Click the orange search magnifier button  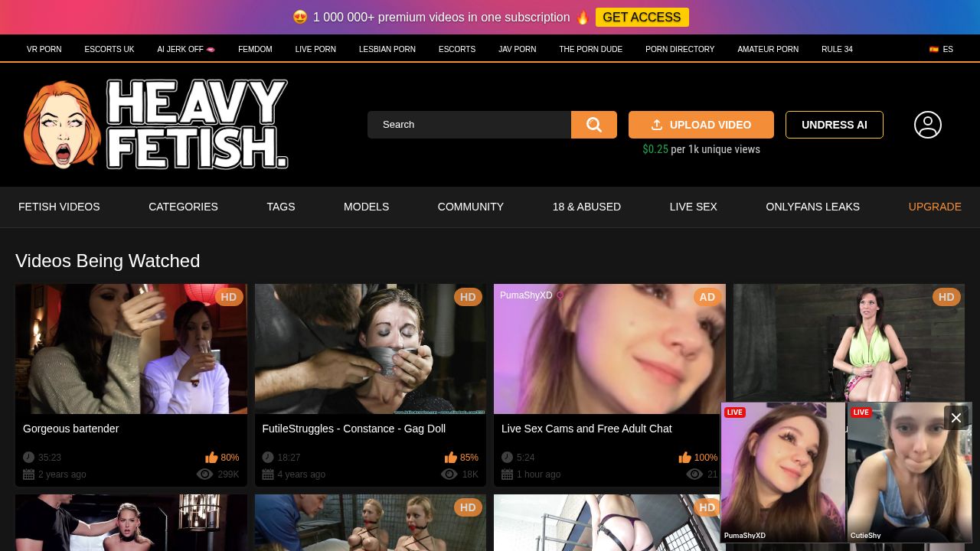click(593, 125)
